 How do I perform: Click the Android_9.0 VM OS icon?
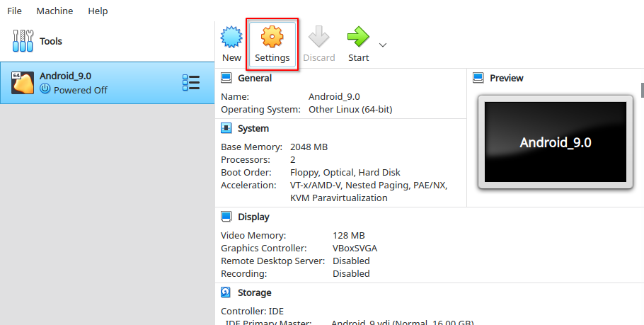pyautogui.click(x=23, y=83)
